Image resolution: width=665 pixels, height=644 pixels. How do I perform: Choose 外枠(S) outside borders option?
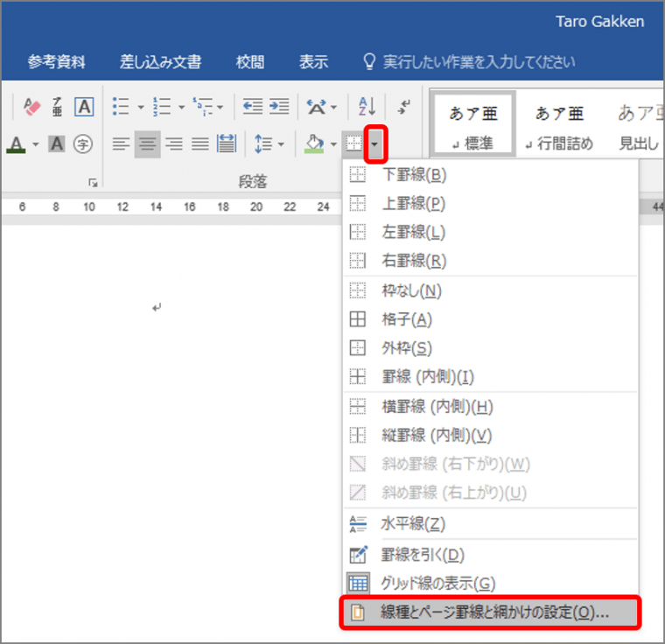(490, 348)
